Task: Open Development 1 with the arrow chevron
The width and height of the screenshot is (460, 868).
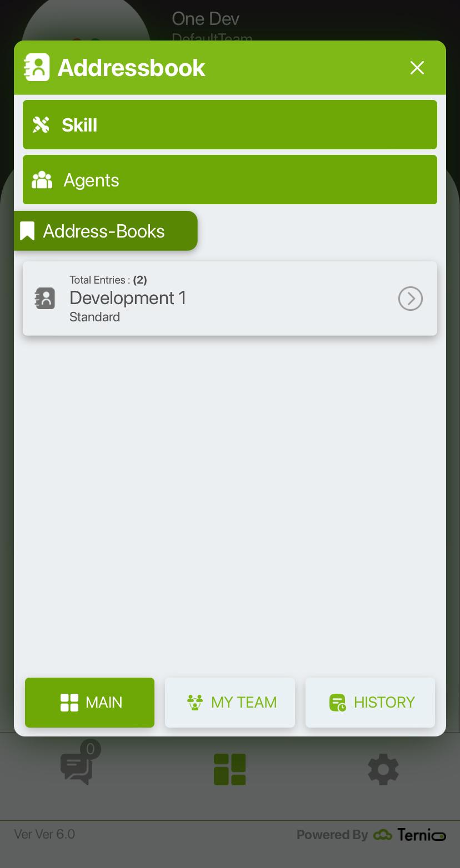Action: (x=411, y=299)
